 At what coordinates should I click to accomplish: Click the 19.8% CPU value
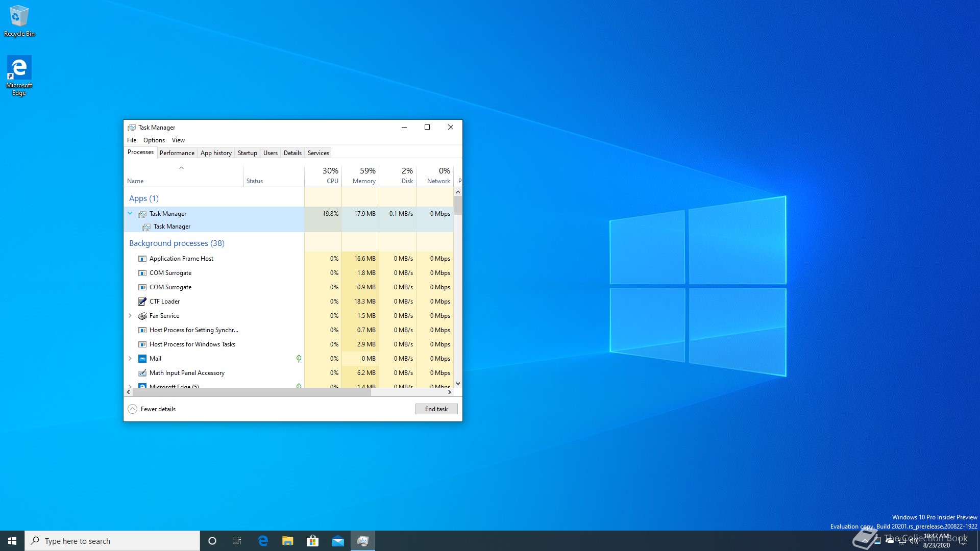point(330,214)
